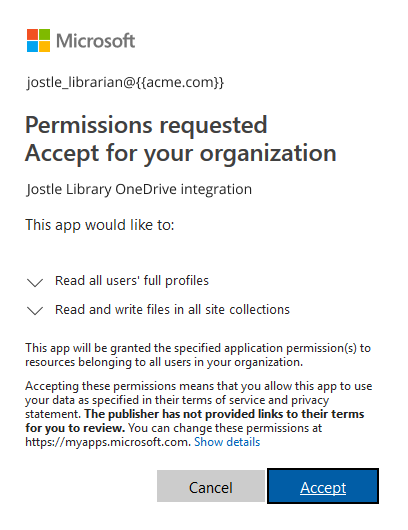Click the Jostle Library OneDrive integration app name
The width and height of the screenshot is (408, 530).
[139, 189]
